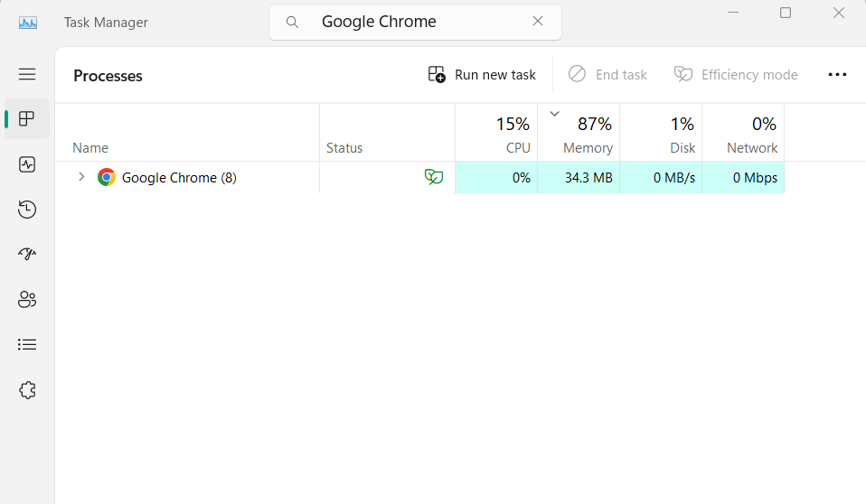Open the See more three-dot menu

837,75
